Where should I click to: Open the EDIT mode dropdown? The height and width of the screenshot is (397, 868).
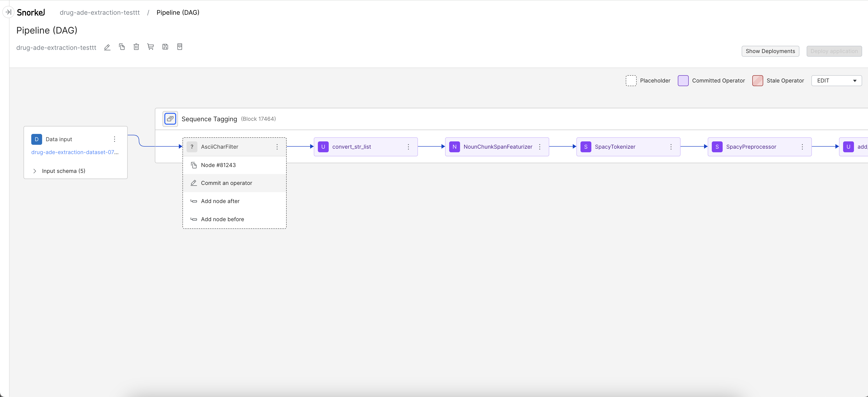(836, 81)
